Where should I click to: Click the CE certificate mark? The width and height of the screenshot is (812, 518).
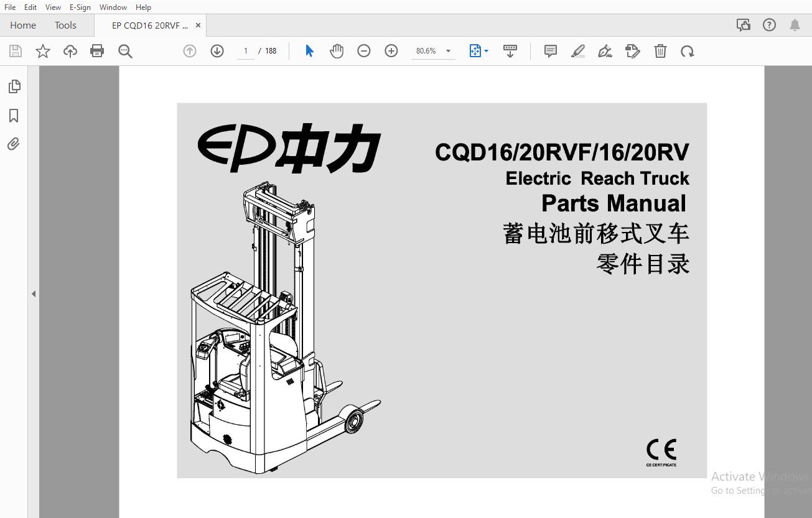tap(661, 452)
